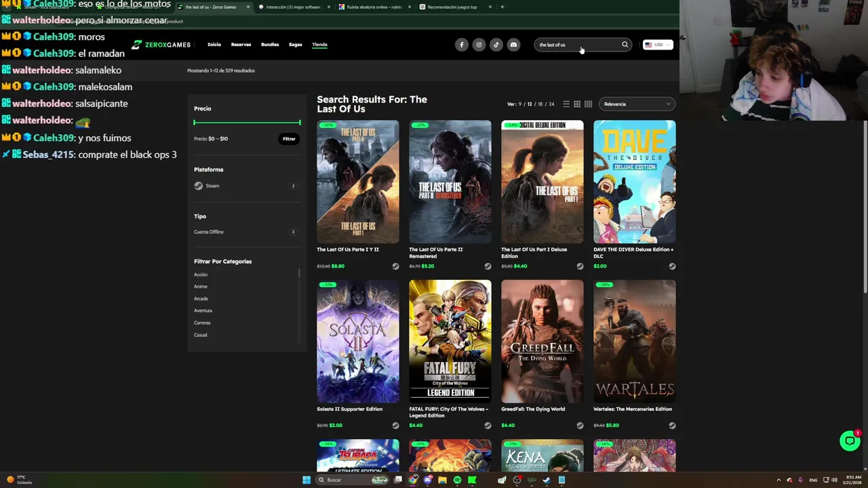This screenshot has width=868, height=488.
Task: Switch to list view layout icon
Action: pos(566,104)
